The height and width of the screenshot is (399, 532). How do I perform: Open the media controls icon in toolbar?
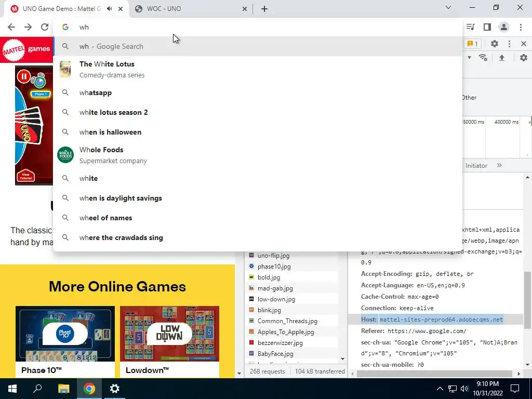(x=471, y=27)
